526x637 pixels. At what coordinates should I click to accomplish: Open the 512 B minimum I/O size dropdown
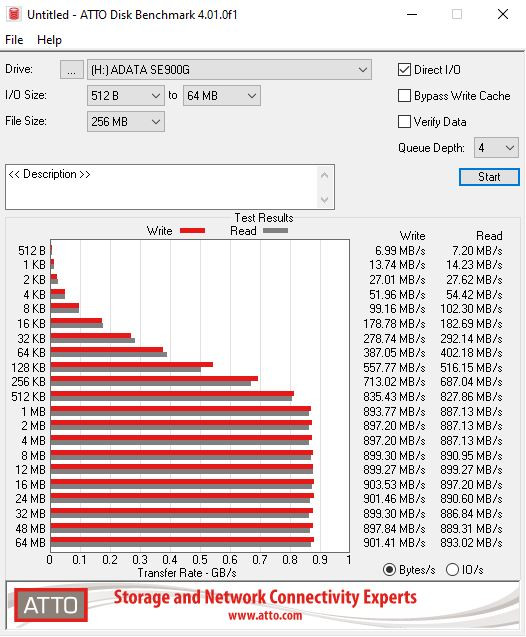(x=126, y=96)
